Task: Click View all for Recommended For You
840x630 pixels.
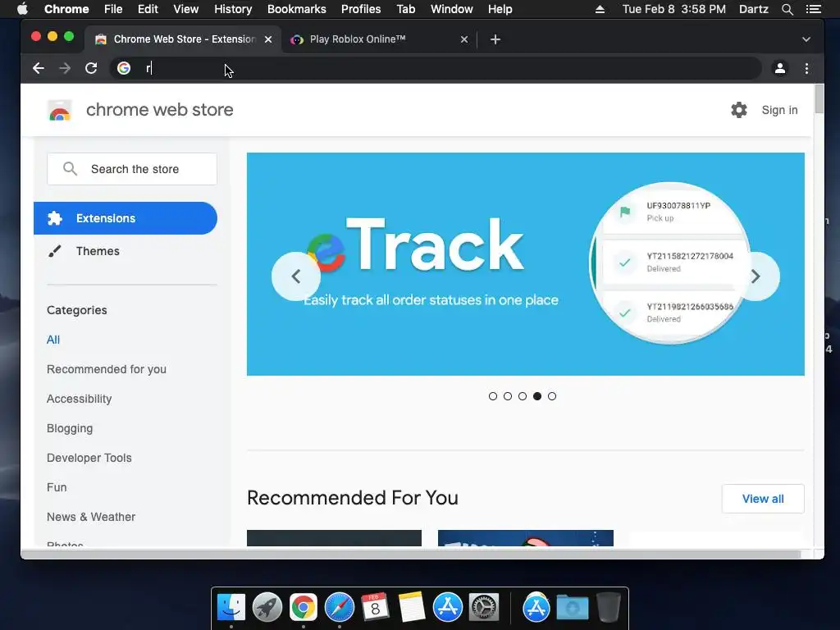Action: 763,498
